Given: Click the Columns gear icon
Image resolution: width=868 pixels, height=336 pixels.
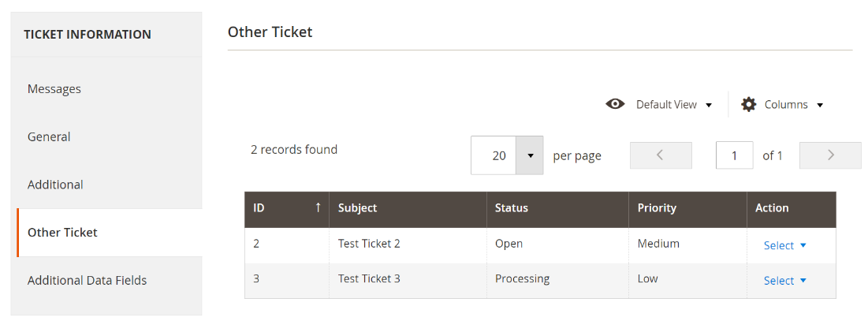Looking at the screenshot, I should (749, 104).
